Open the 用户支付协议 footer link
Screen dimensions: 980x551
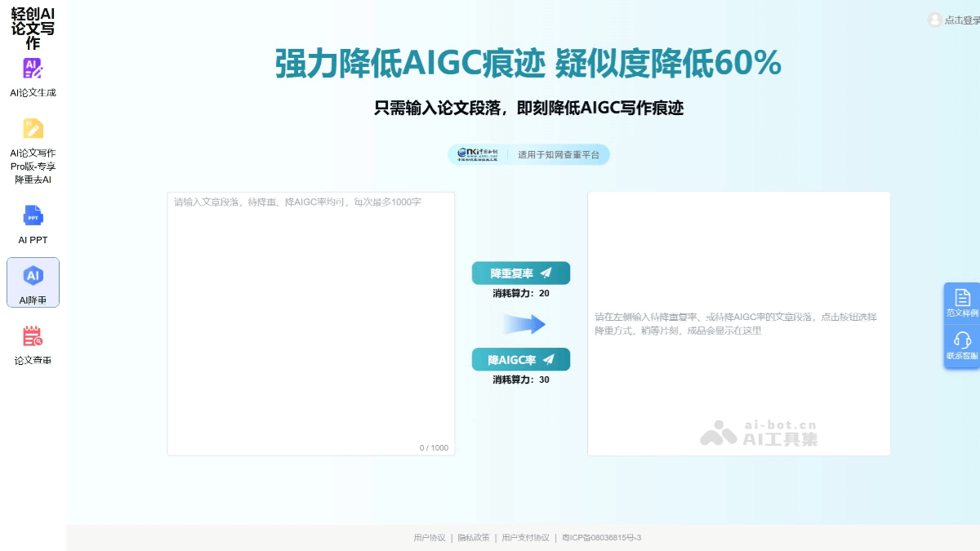point(526,538)
